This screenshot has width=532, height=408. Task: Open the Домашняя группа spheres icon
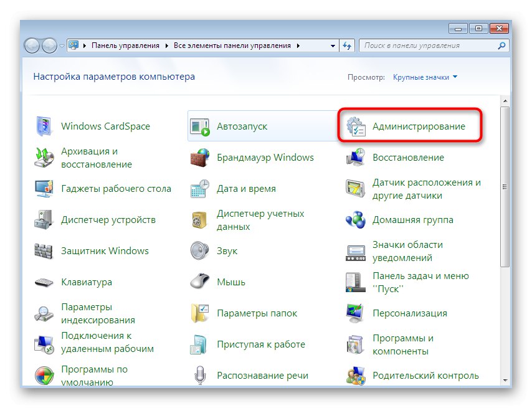click(x=356, y=220)
